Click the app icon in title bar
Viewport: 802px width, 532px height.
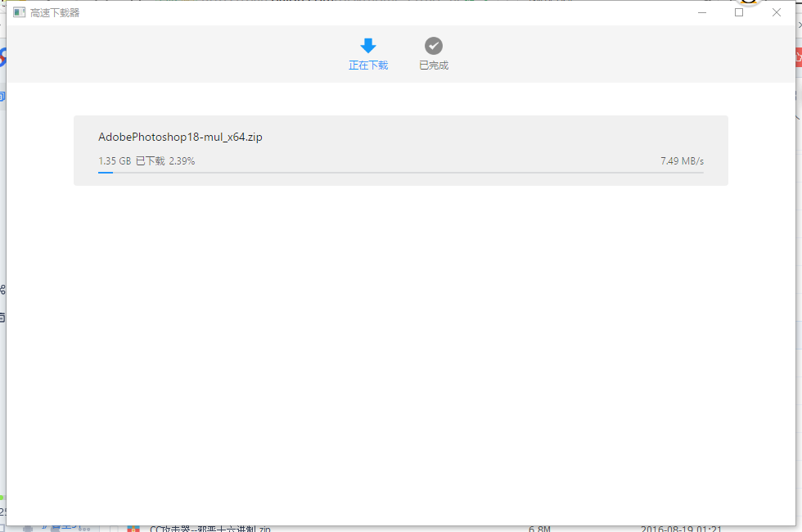(x=20, y=13)
